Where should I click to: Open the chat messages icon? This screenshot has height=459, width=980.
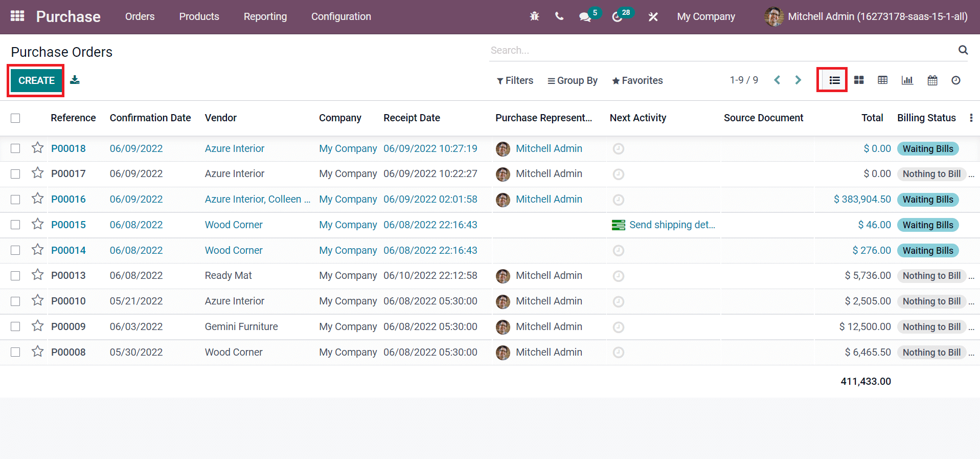(584, 16)
